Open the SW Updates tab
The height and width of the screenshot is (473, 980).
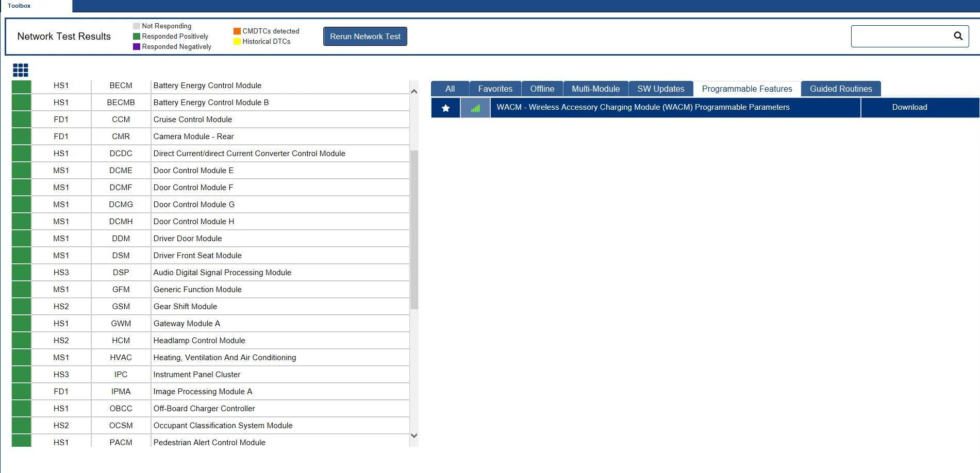pyautogui.click(x=661, y=89)
